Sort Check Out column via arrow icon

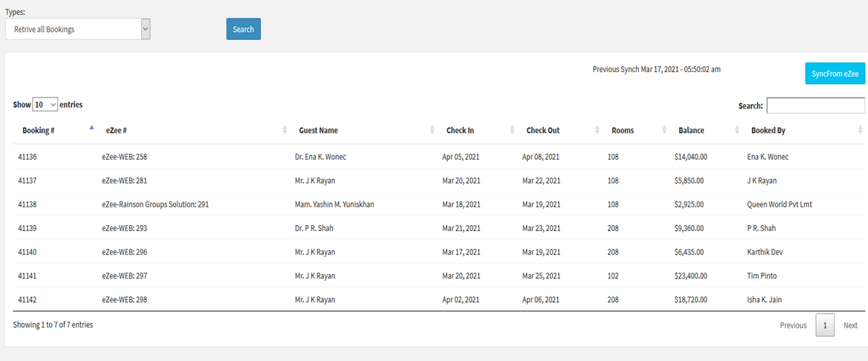[597, 130]
